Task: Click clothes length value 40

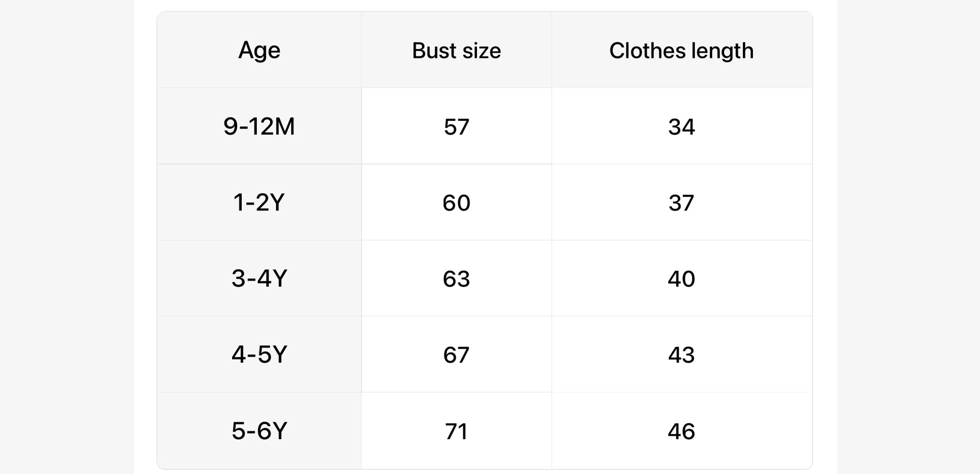Action: tap(681, 279)
